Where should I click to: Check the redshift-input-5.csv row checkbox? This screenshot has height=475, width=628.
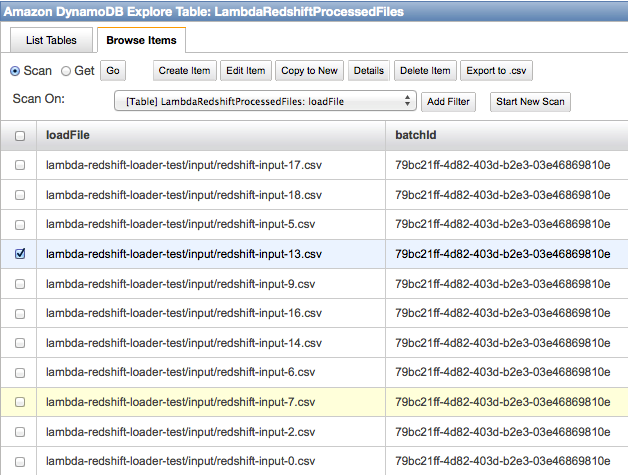pos(20,225)
